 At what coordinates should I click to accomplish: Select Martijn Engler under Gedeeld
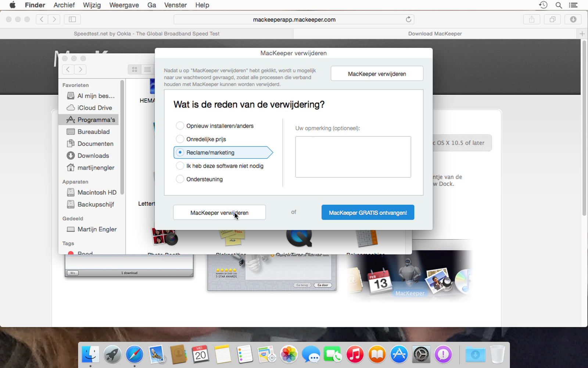(89, 229)
